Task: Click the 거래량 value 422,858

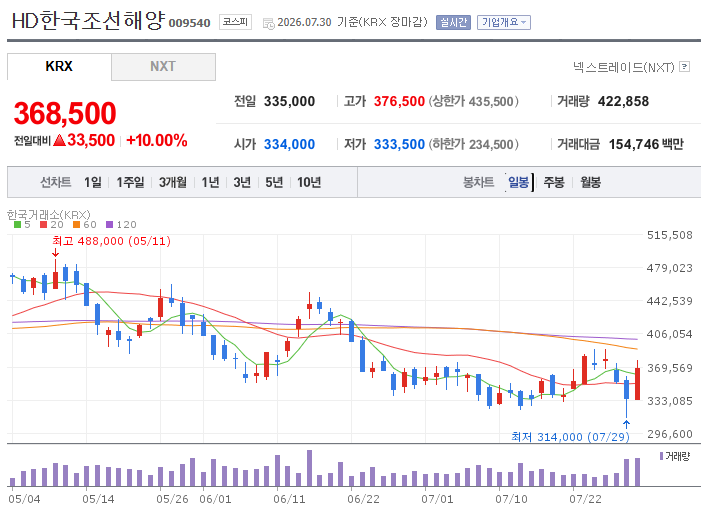Action: click(x=623, y=101)
